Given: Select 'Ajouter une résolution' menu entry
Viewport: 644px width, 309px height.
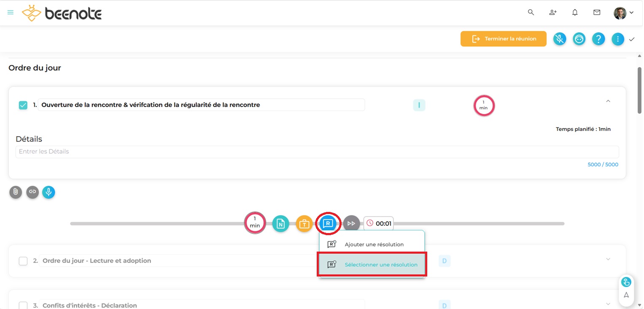Looking at the screenshot, I should (x=374, y=244).
